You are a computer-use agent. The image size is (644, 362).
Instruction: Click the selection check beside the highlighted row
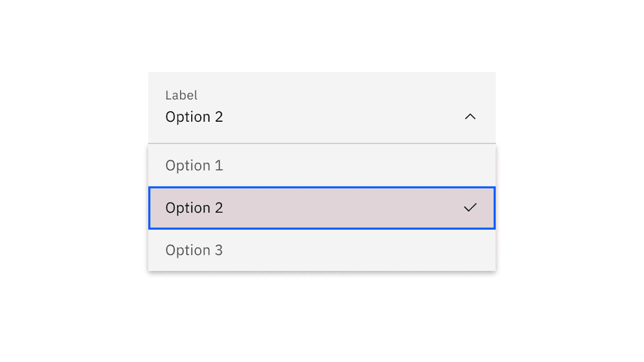click(470, 207)
